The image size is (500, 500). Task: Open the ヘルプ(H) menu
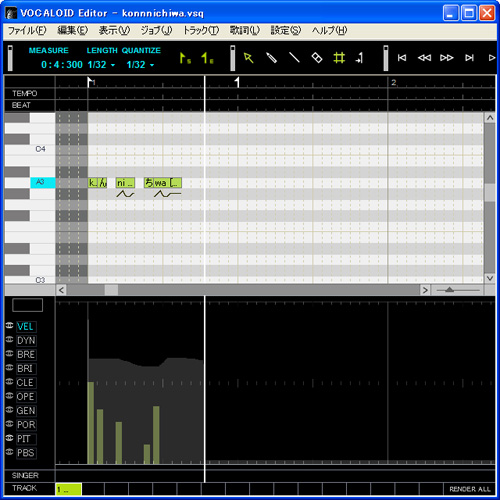coord(329,31)
